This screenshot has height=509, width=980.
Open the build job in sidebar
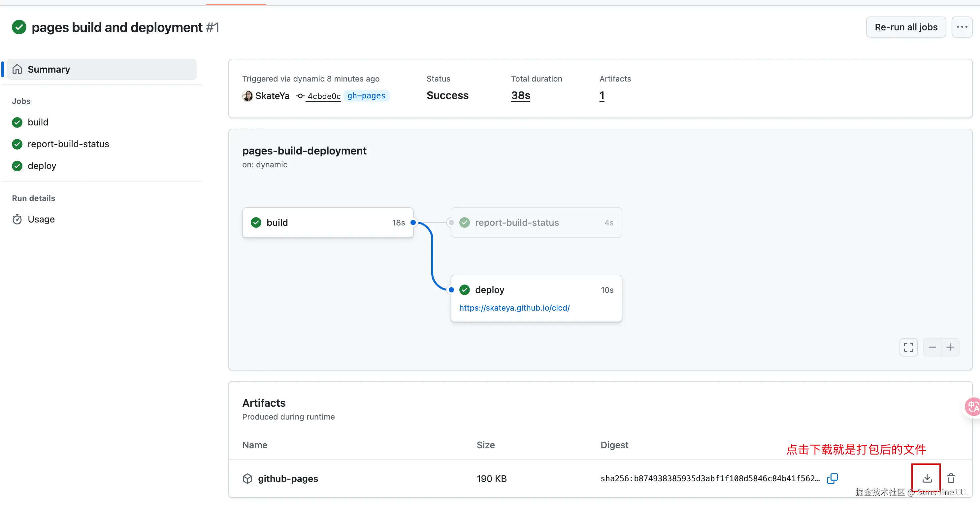point(38,122)
